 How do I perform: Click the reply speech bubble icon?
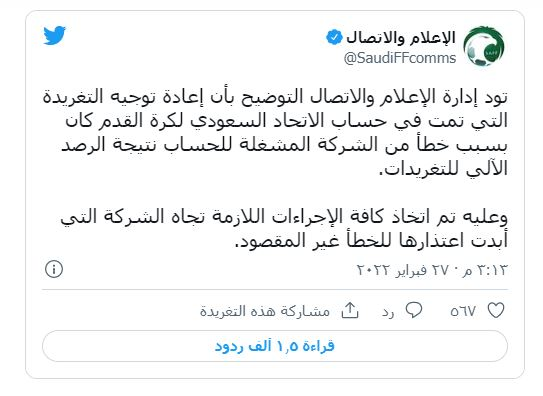(x=414, y=310)
